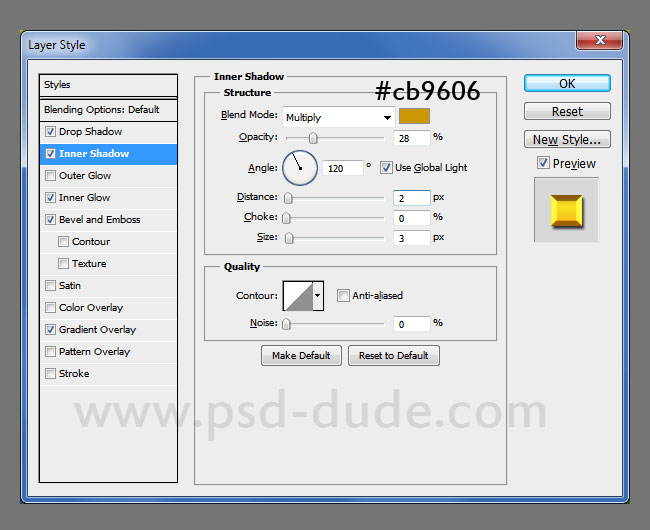Focus the Choke value field
The height and width of the screenshot is (530, 650).
411,218
